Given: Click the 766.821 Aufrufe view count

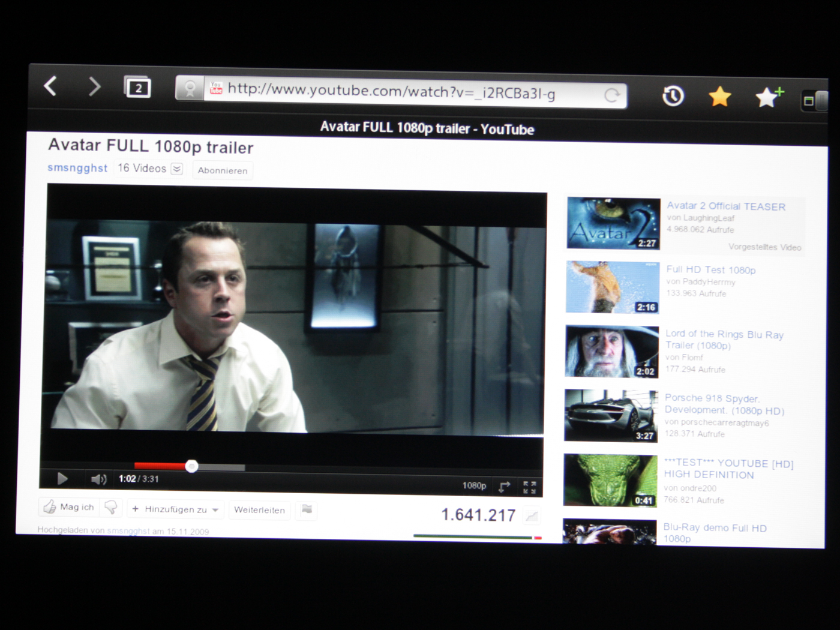Looking at the screenshot, I should click(x=694, y=500).
